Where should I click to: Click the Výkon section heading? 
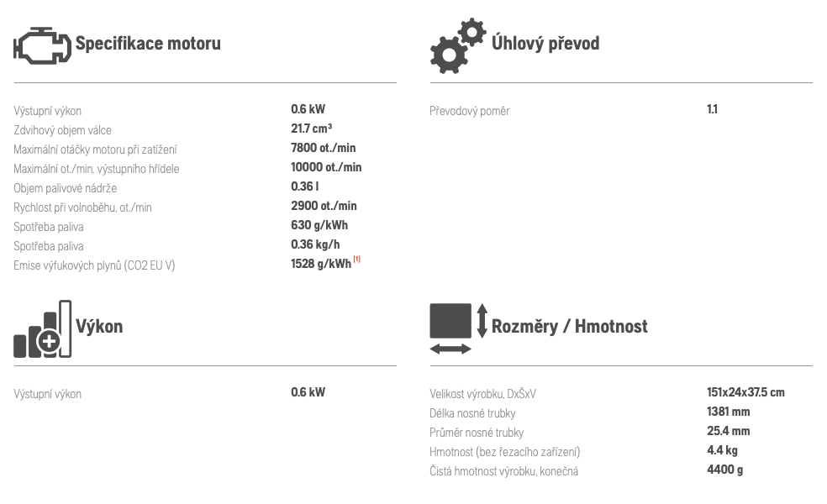click(99, 326)
